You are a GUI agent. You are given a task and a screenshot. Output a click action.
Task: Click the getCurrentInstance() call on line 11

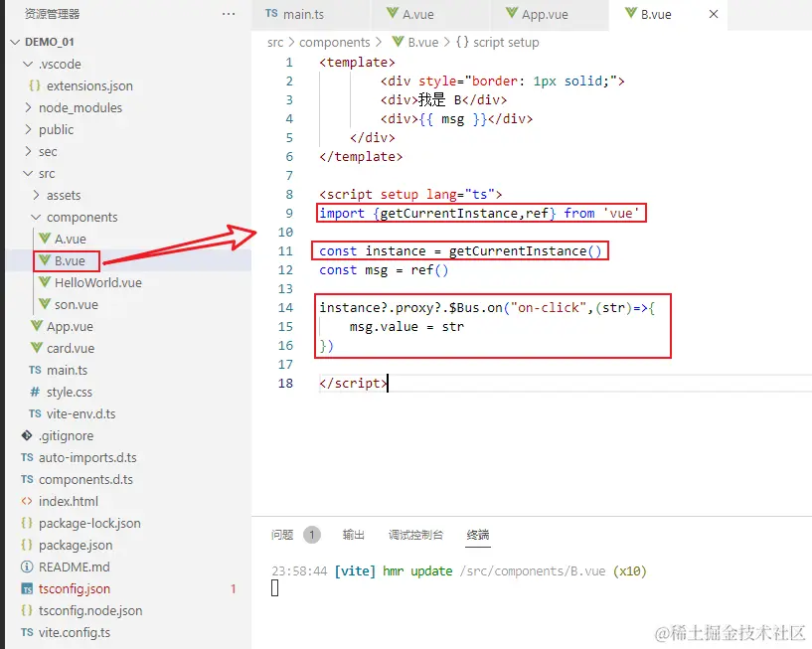pyautogui.click(x=525, y=251)
